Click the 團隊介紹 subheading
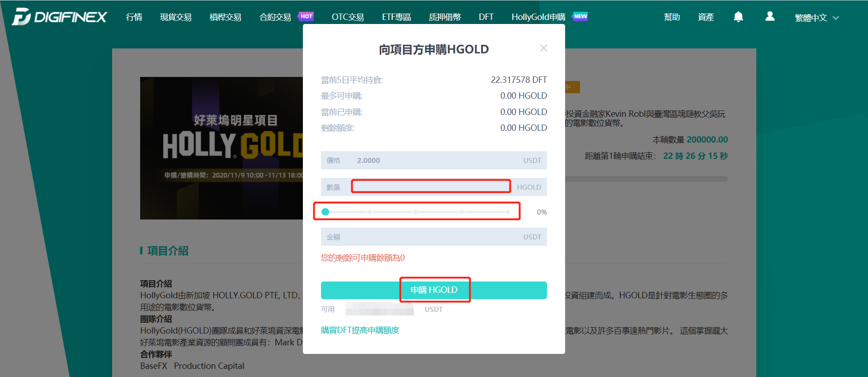 (156, 319)
